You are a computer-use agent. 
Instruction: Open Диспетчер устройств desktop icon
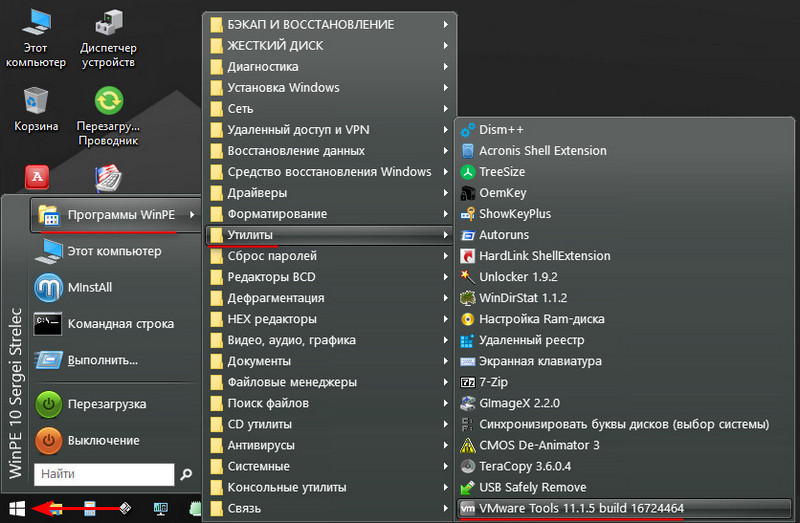pos(108,39)
